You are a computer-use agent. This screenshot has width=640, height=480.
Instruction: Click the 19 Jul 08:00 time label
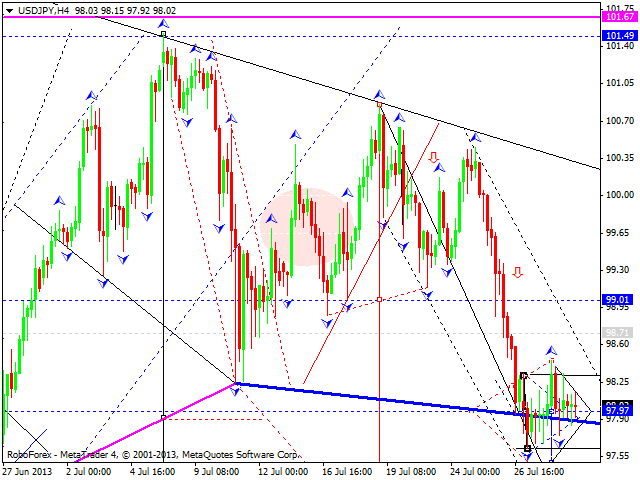tap(411, 472)
